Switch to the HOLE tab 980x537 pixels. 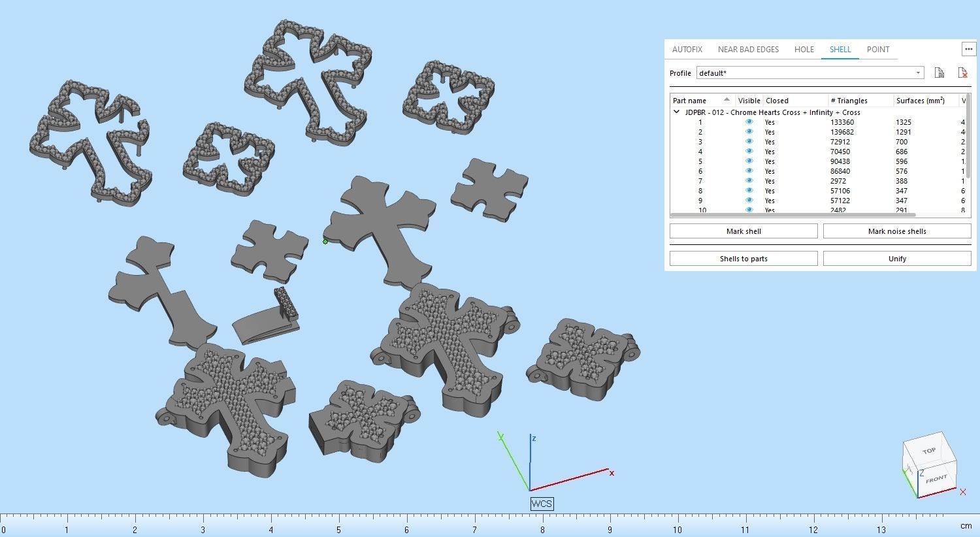(804, 49)
